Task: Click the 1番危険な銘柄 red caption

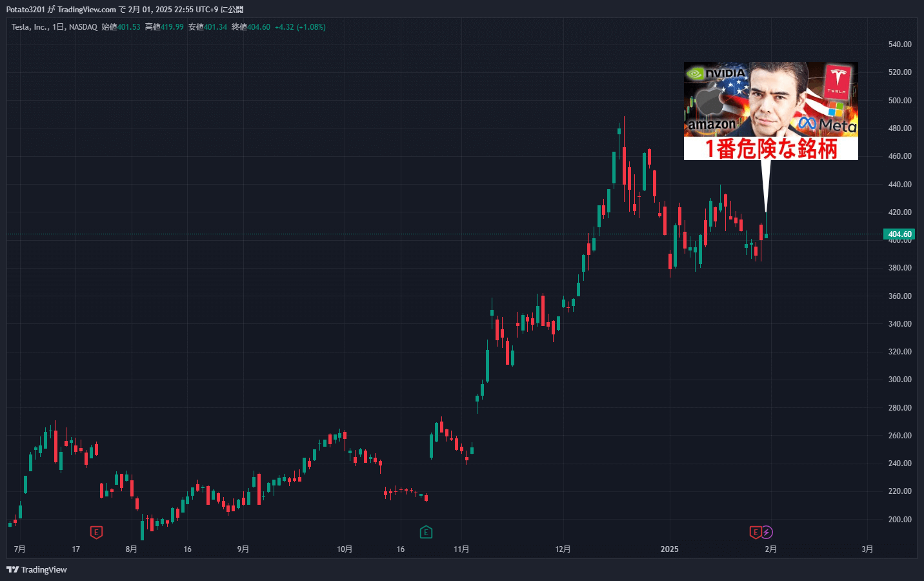Action: [x=771, y=148]
